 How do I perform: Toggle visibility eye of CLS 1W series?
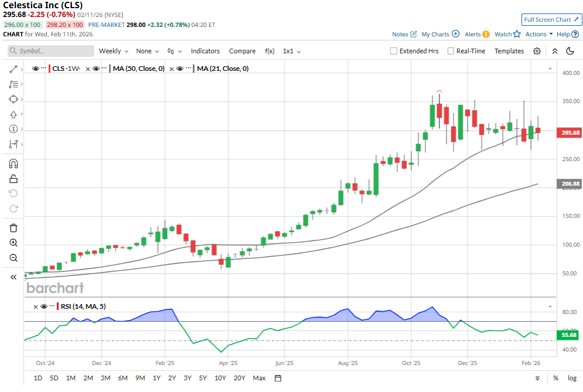(x=36, y=69)
